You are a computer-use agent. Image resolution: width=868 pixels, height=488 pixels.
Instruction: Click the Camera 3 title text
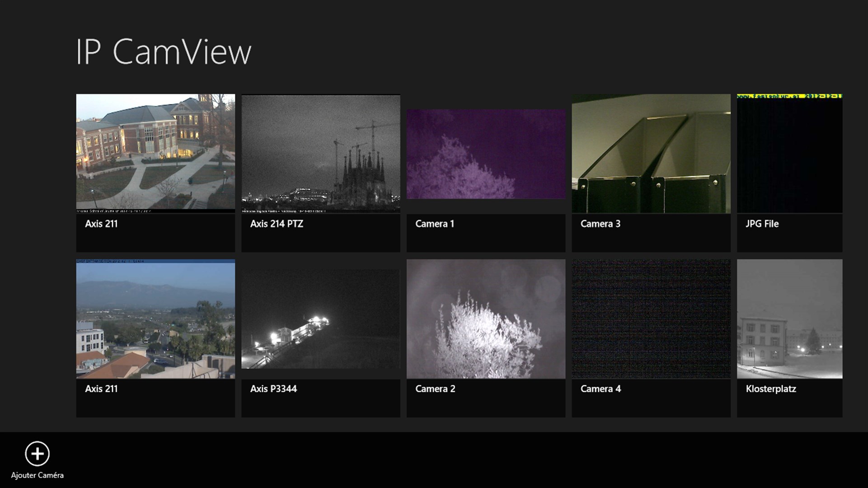(x=600, y=224)
